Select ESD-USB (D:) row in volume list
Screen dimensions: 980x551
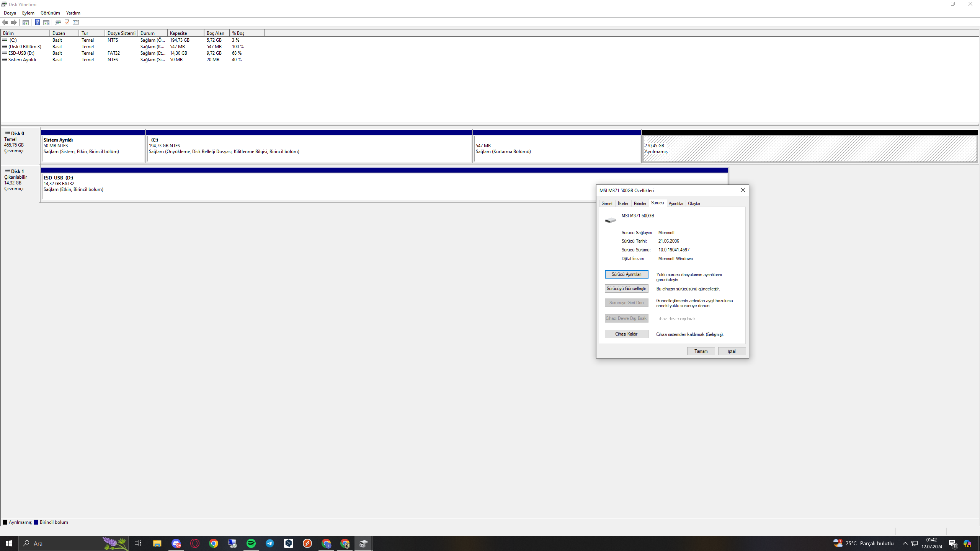(x=21, y=53)
